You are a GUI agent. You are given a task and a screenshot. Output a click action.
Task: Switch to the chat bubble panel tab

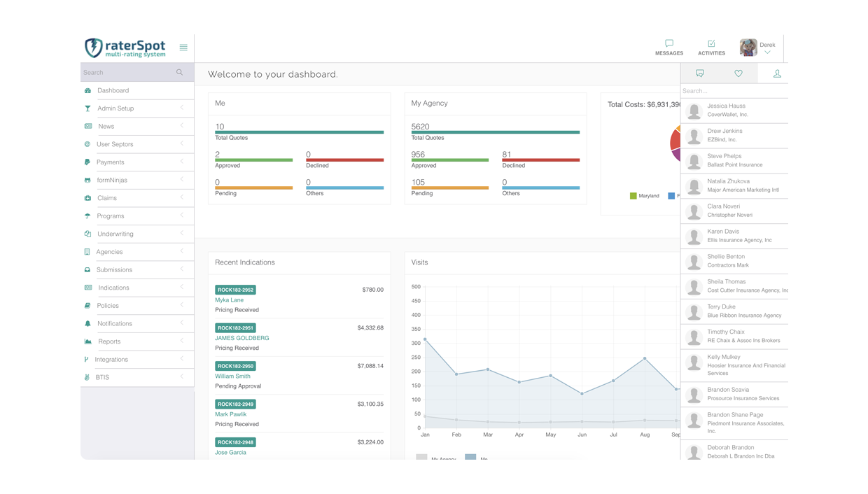click(699, 73)
